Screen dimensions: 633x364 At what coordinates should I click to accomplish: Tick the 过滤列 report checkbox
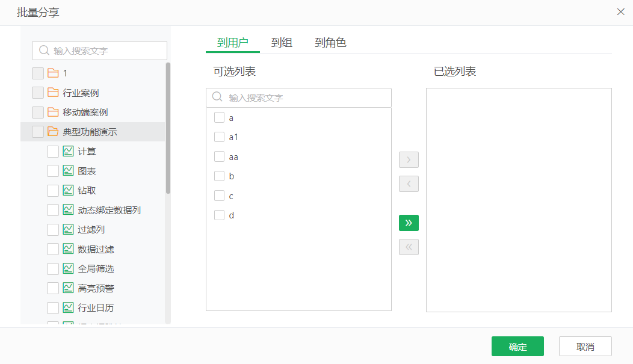pyautogui.click(x=53, y=230)
